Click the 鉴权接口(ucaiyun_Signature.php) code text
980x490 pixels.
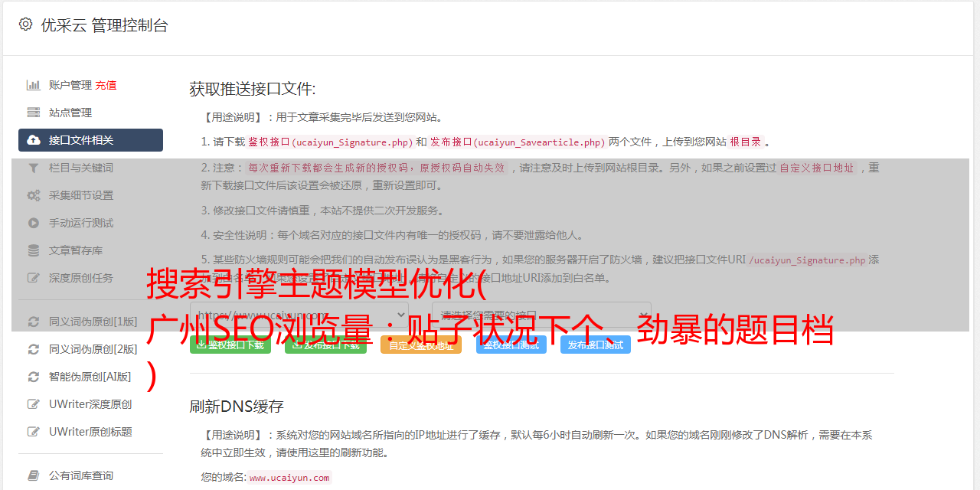[331, 142]
